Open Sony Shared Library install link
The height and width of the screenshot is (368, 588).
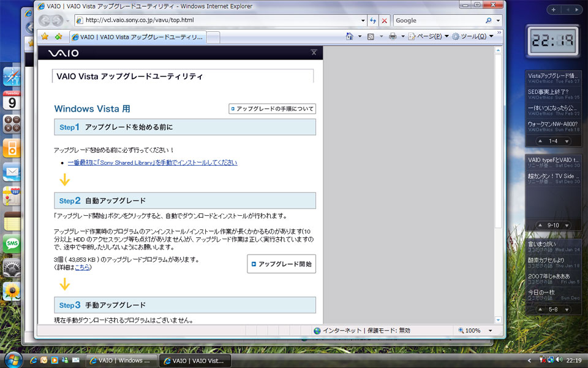click(153, 163)
